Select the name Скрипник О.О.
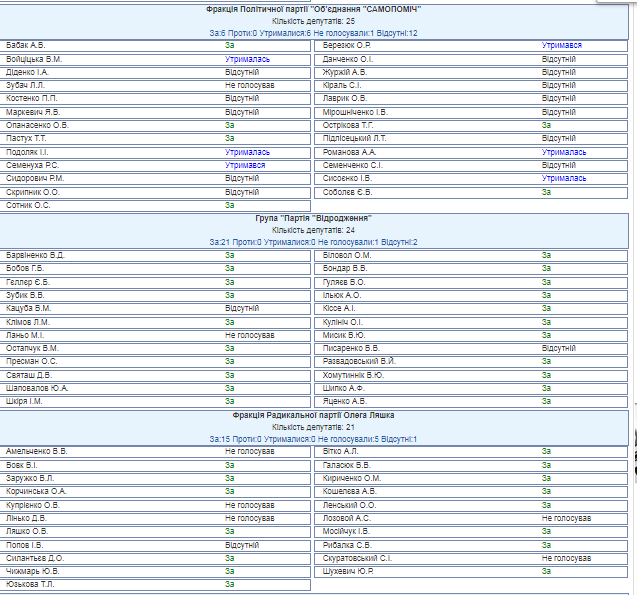 [x=32, y=192]
